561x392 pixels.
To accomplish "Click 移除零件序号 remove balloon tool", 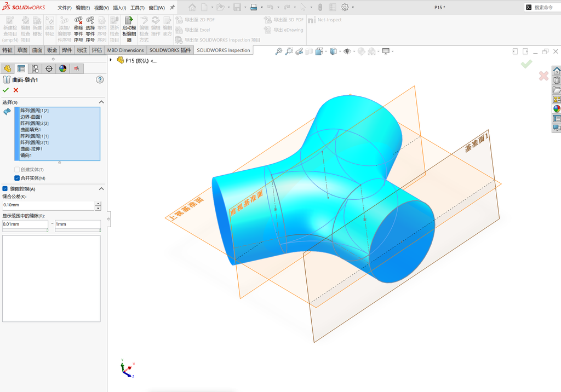I will (78, 30).
